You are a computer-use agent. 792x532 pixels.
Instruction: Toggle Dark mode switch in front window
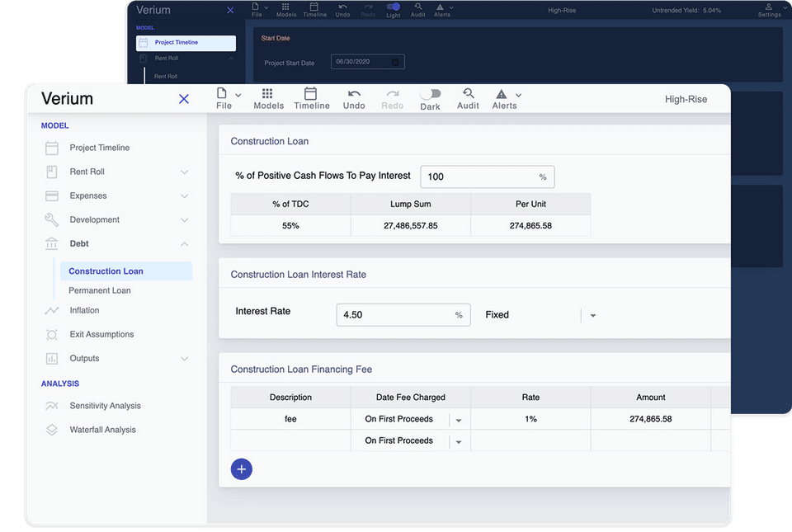point(431,94)
